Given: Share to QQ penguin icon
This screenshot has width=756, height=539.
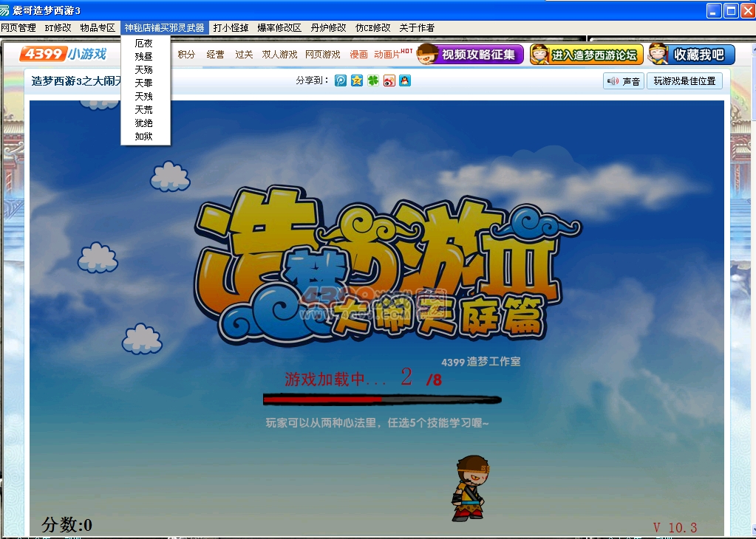Looking at the screenshot, I should pyautogui.click(x=404, y=80).
